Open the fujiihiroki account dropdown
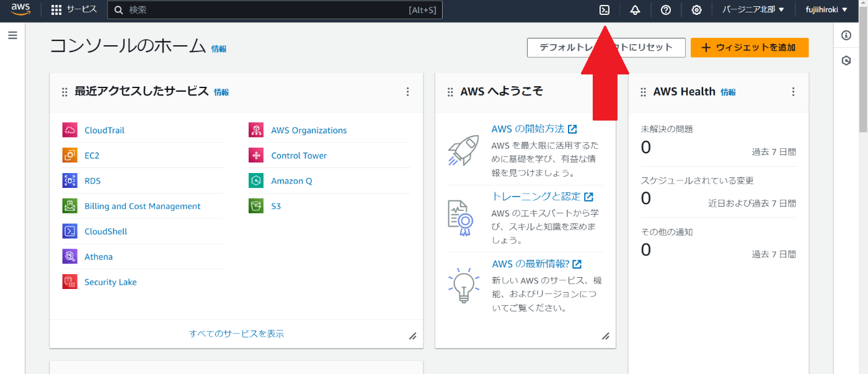 pyautogui.click(x=826, y=10)
